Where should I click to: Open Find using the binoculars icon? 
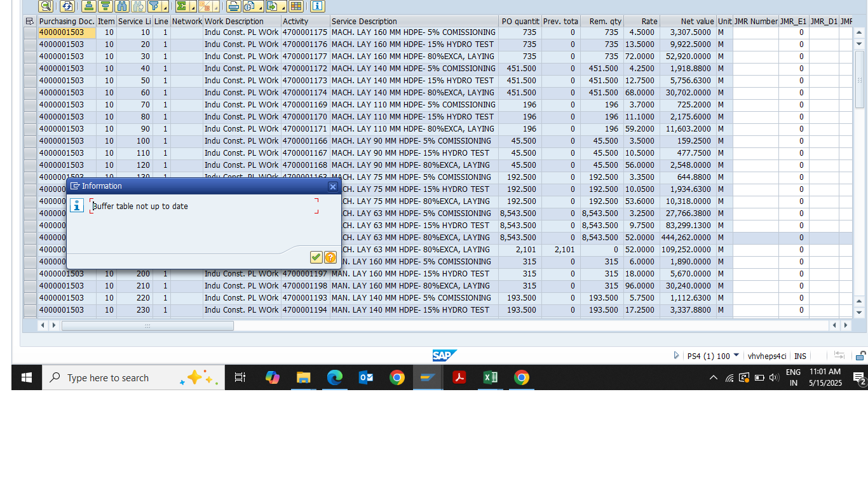[x=122, y=6]
